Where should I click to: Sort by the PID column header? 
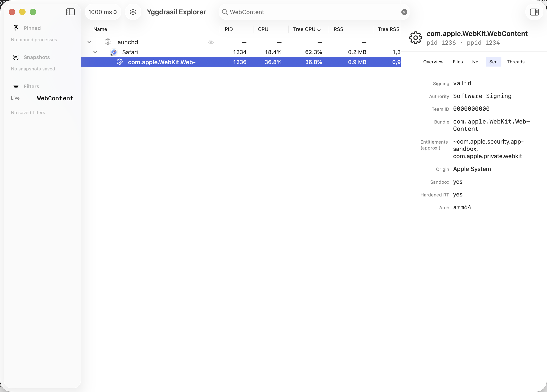(x=229, y=29)
